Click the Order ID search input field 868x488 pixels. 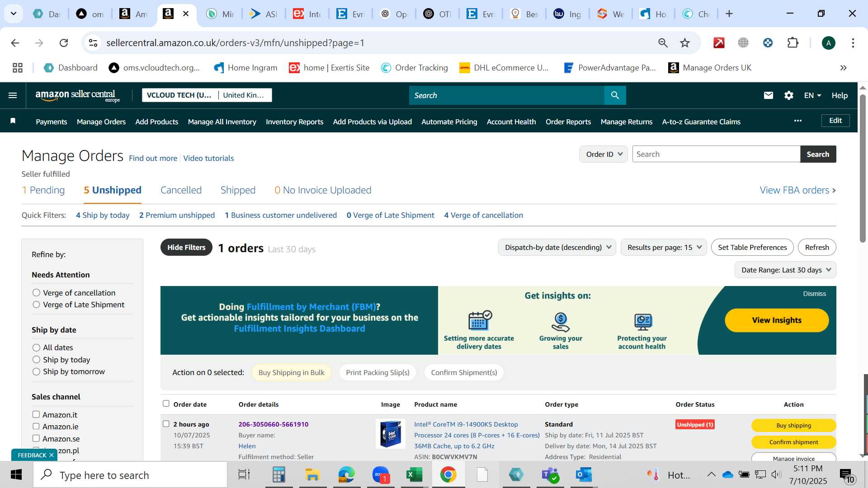tap(716, 154)
